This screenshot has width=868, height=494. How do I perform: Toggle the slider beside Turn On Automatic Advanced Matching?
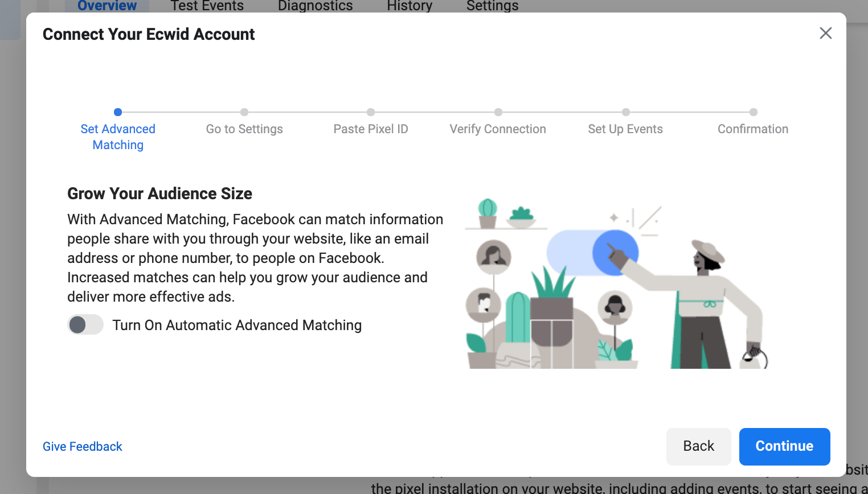85,324
